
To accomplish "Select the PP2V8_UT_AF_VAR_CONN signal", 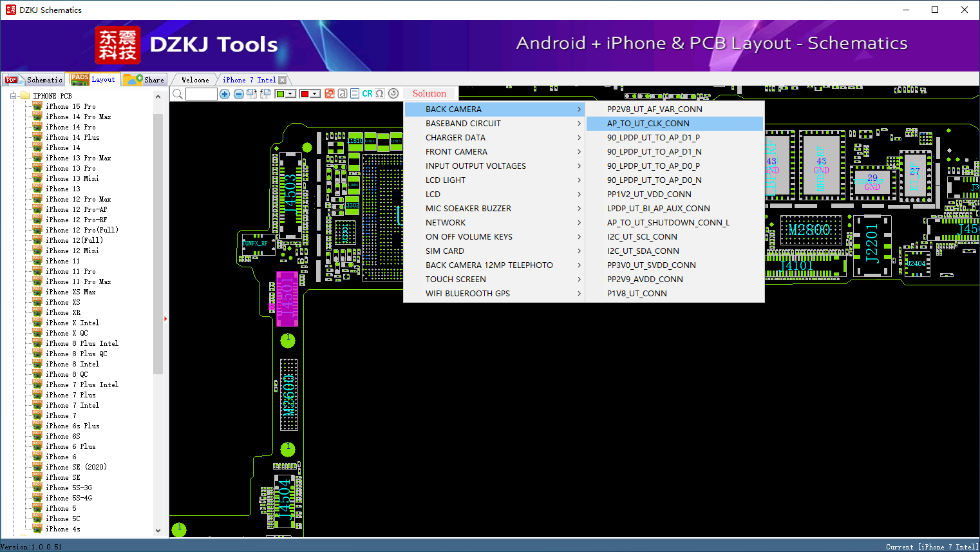I will [675, 109].
